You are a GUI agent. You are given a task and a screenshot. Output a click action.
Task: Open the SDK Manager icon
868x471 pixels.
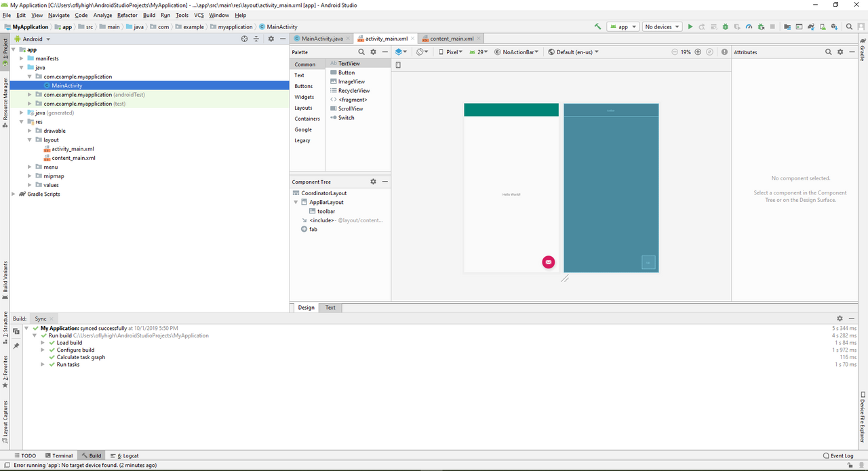(835, 27)
